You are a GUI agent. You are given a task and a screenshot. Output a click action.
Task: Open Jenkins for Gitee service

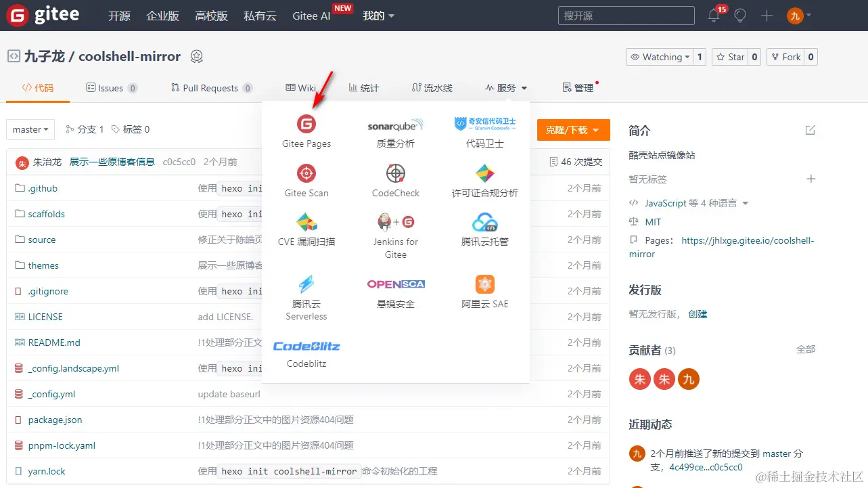396,236
